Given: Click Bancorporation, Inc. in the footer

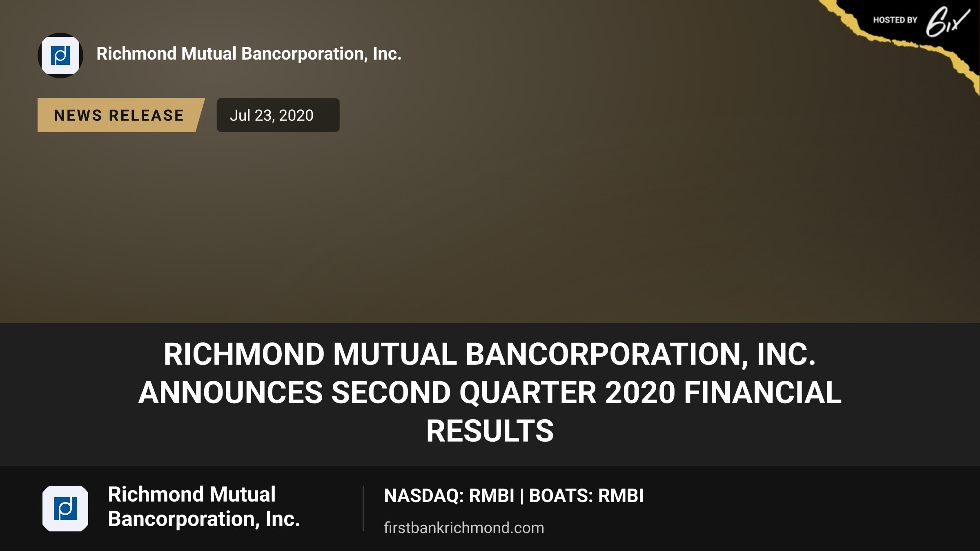Looking at the screenshot, I should 204,519.
